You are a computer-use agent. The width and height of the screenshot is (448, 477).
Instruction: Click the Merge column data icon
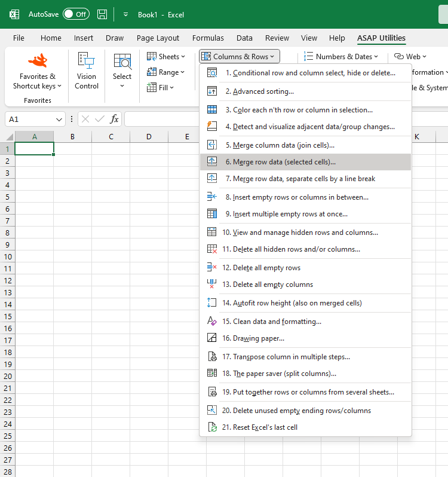(x=212, y=145)
